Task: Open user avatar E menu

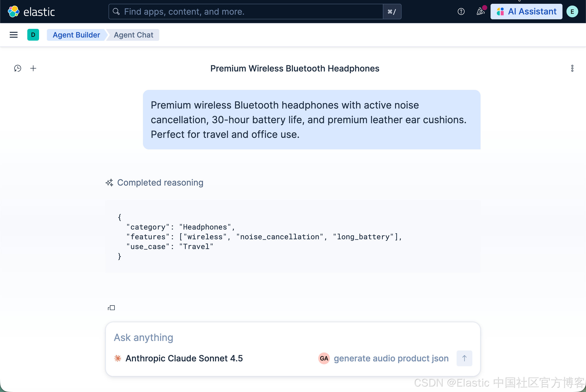Action: [572, 12]
